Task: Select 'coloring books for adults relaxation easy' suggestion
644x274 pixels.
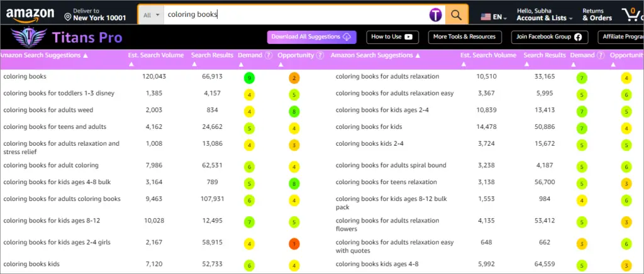Action: point(395,93)
